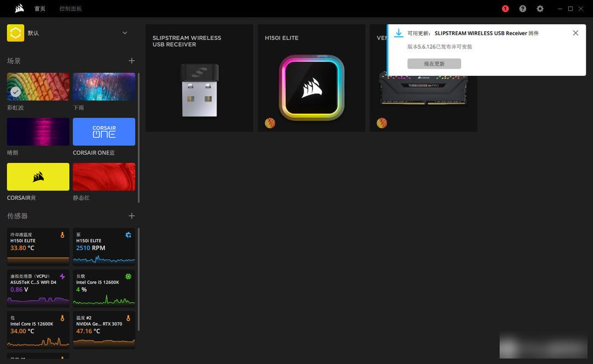Select the 彩虹波 scene thumbnail

point(38,87)
